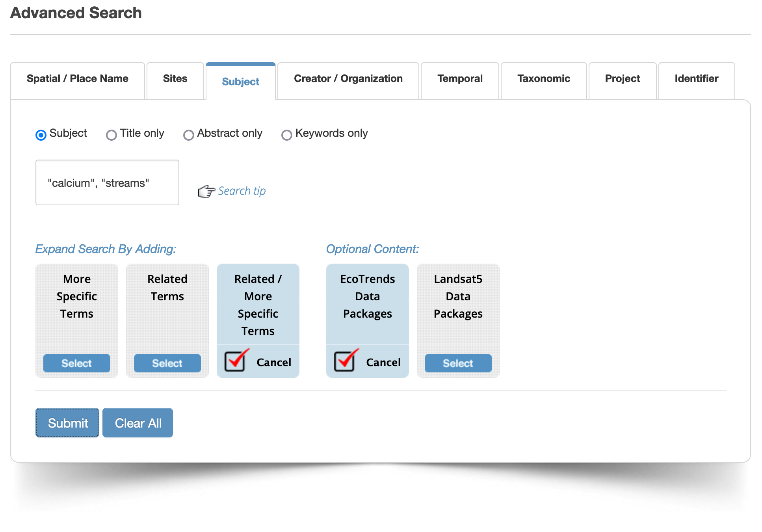This screenshot has width=762, height=532.
Task: Click the pointing hand Search tip icon
Action: tap(206, 192)
